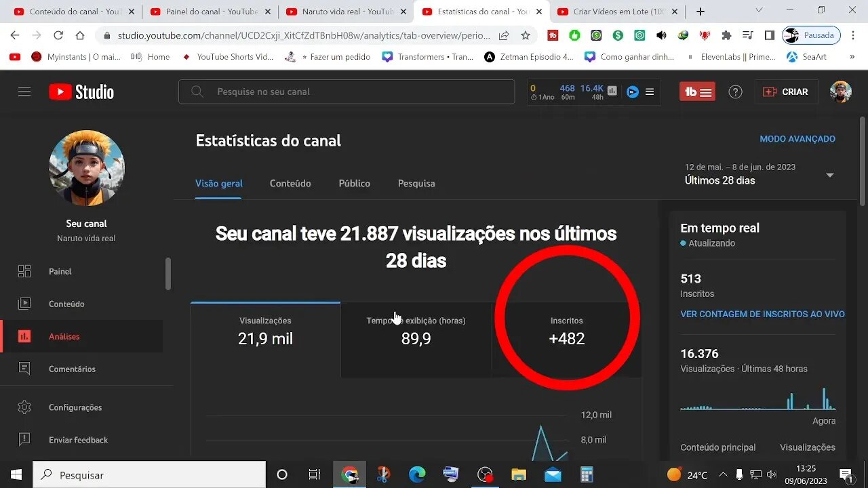Click the sidebar vertical scrollbar
This screenshot has width=868, height=488.
pyautogui.click(x=168, y=273)
